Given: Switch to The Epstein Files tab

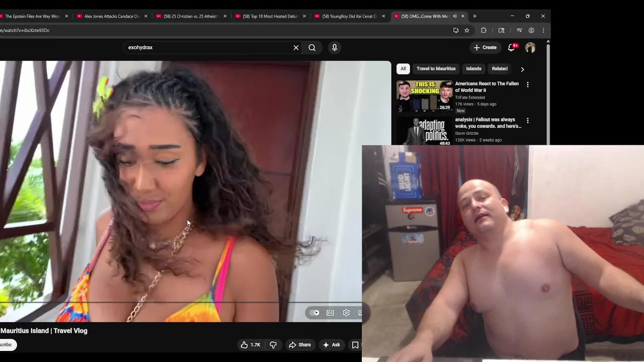Looking at the screenshot, I should pos(32,16).
